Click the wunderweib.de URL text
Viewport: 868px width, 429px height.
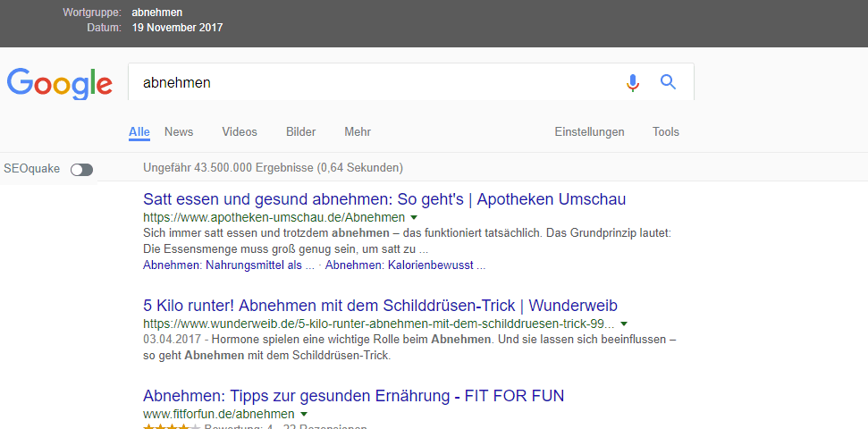click(379, 324)
